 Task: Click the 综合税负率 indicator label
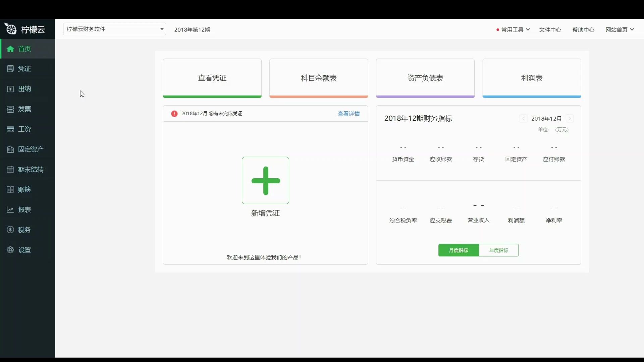click(x=403, y=221)
